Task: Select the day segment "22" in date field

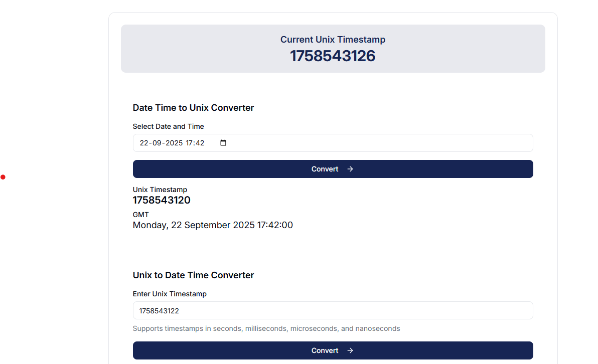Action: click(x=144, y=143)
